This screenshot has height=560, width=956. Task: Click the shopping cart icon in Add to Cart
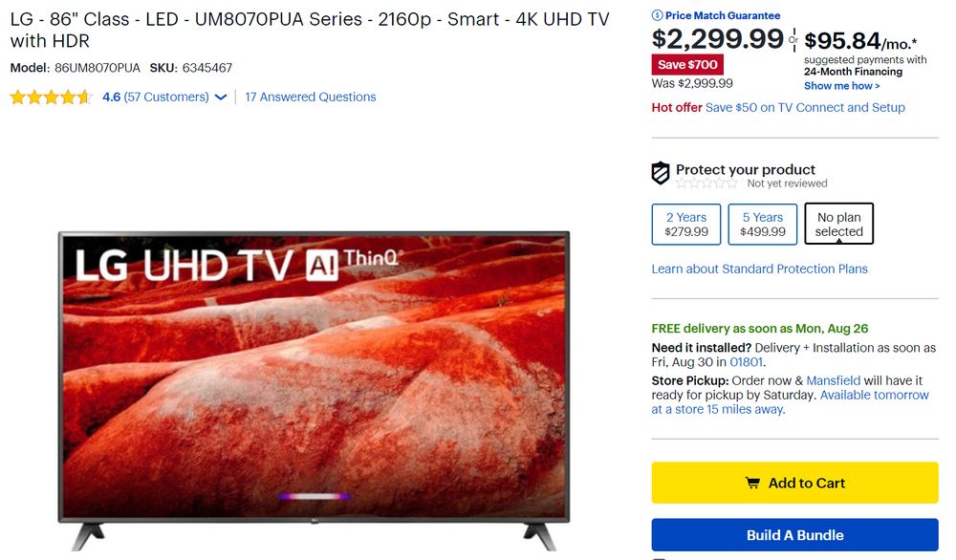coord(753,484)
